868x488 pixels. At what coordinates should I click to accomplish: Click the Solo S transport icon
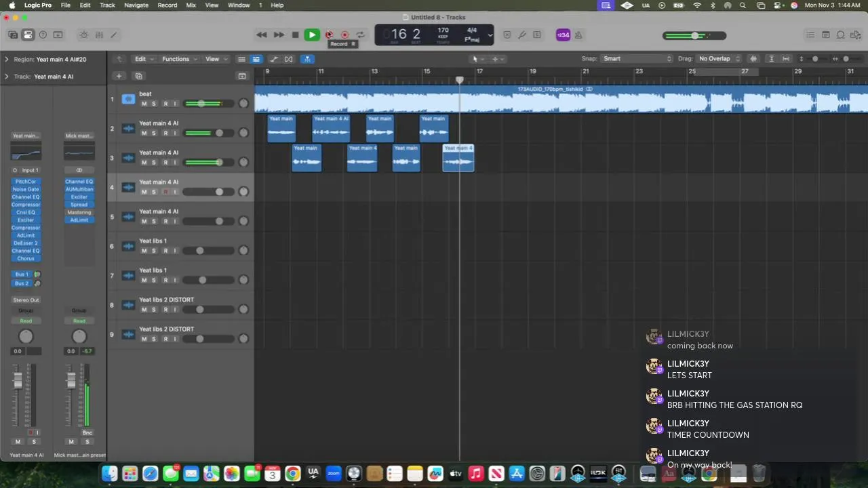coord(537,35)
